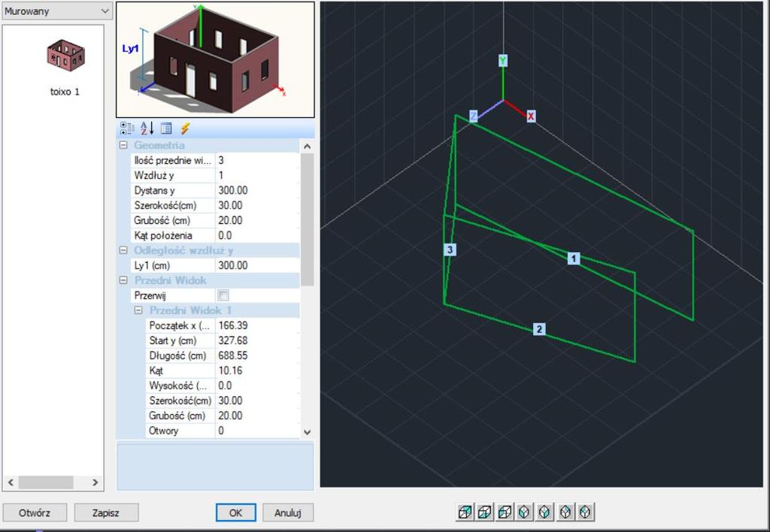770x532 pixels.
Task: Edit the Wzdłuż y value field
Action: (x=257, y=175)
